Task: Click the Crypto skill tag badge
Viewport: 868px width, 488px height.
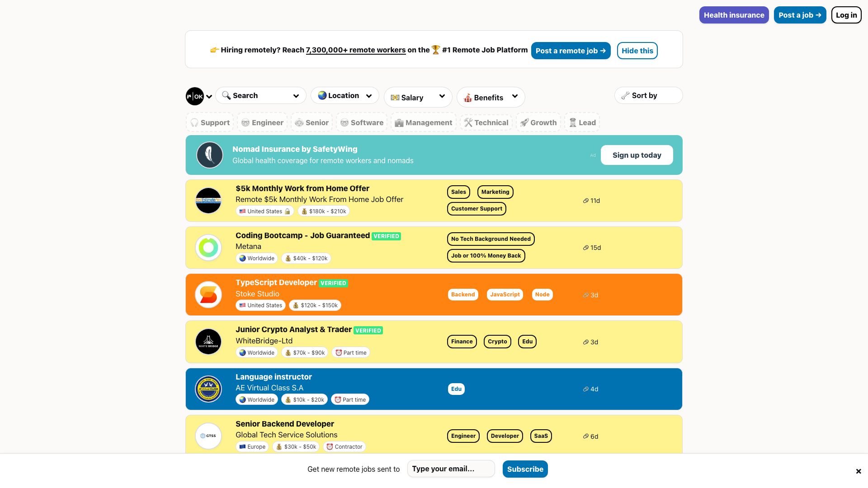Action: (x=497, y=342)
